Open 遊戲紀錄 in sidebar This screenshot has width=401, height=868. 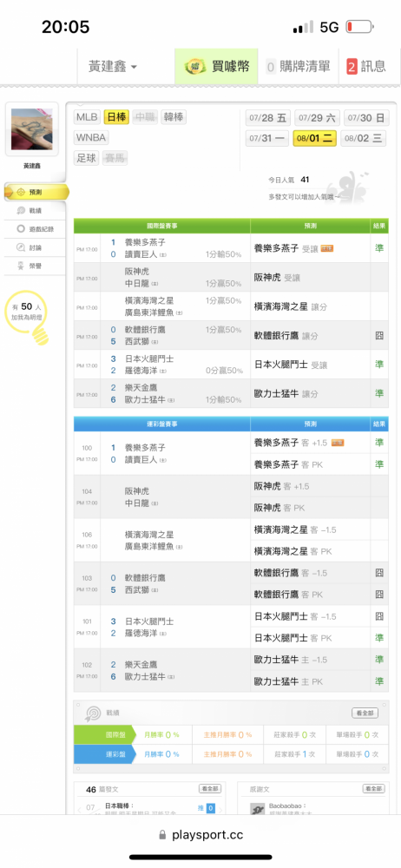pyautogui.click(x=36, y=228)
